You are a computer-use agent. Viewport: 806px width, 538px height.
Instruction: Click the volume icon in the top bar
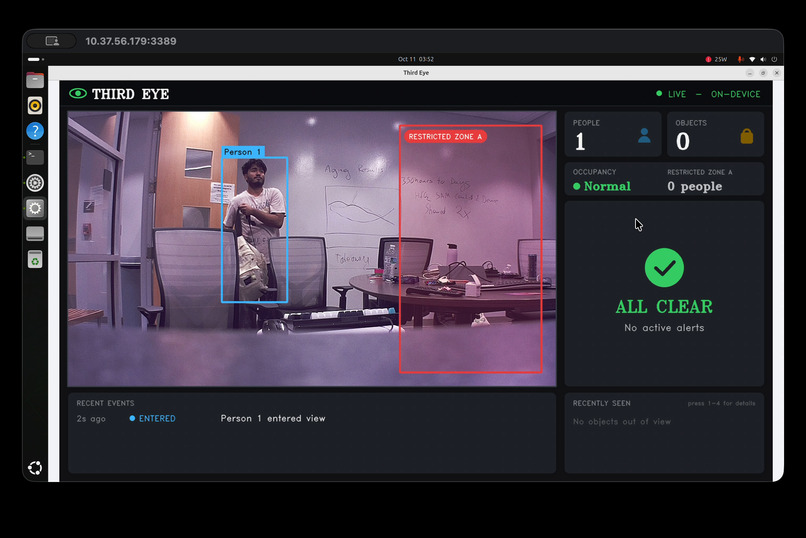point(763,59)
